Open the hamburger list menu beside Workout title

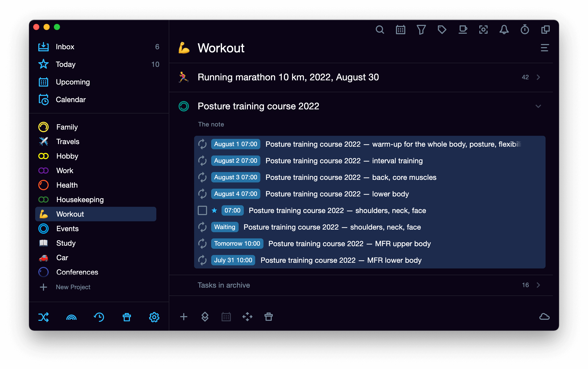[x=545, y=48]
